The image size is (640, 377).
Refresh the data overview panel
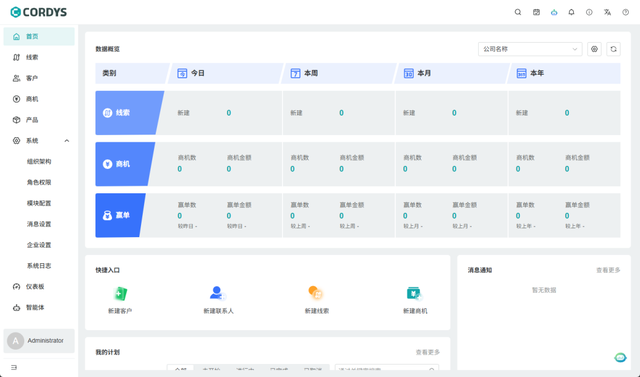(x=613, y=49)
